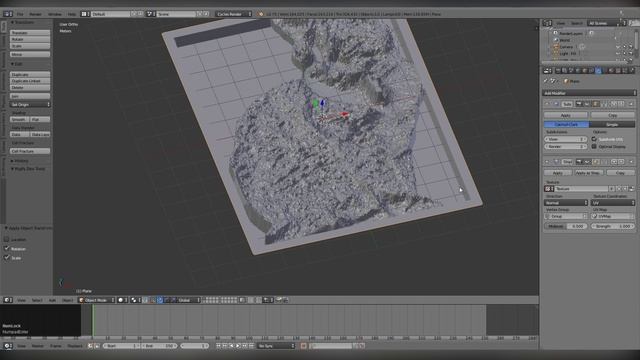Click the Apply as Shape button
This screenshot has height=360, width=640.
point(588,173)
